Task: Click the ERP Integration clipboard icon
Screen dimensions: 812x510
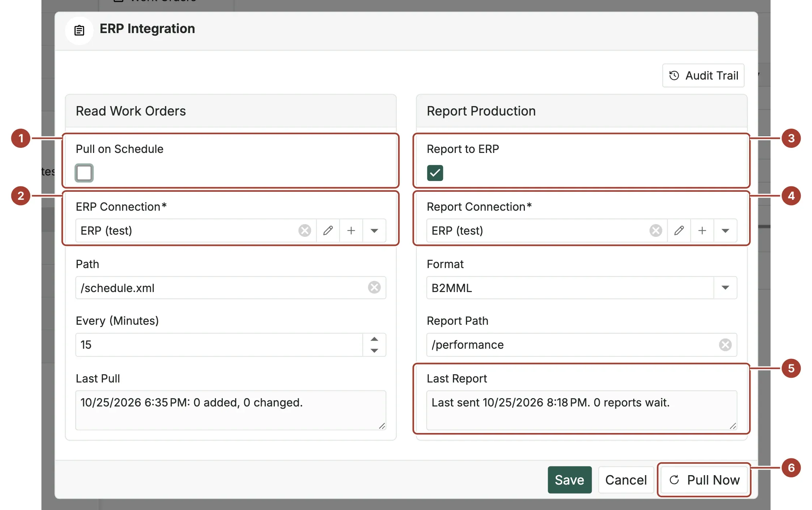Action: pyautogui.click(x=79, y=31)
